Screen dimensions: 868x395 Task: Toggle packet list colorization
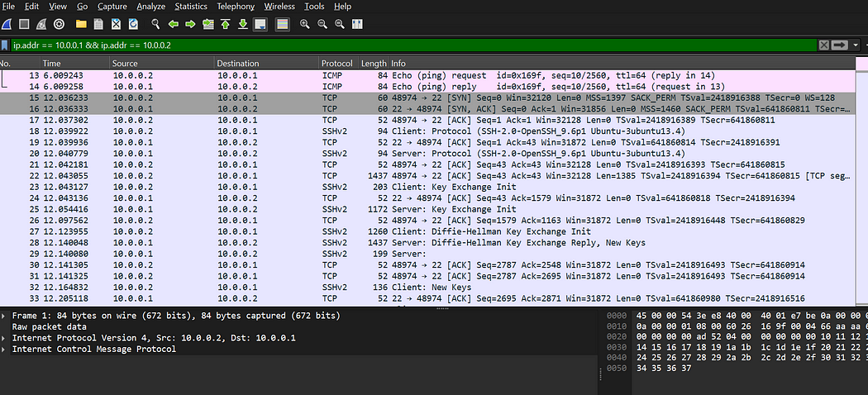pos(283,24)
